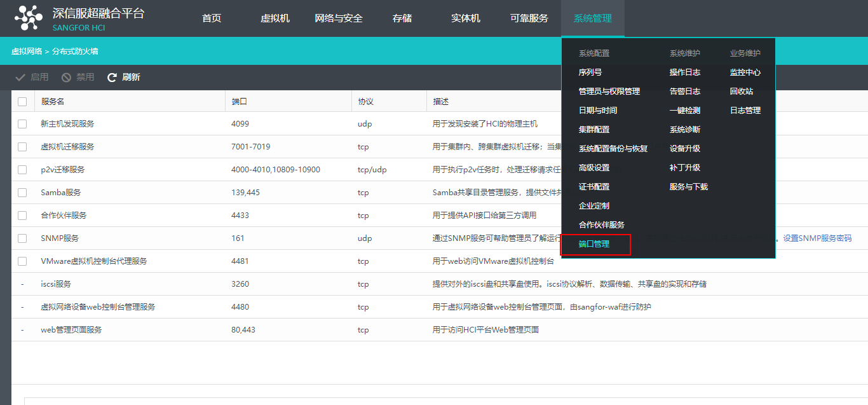868x405 pixels.
Task: Check the checkbox for Samba服务 row
Action: coord(22,192)
